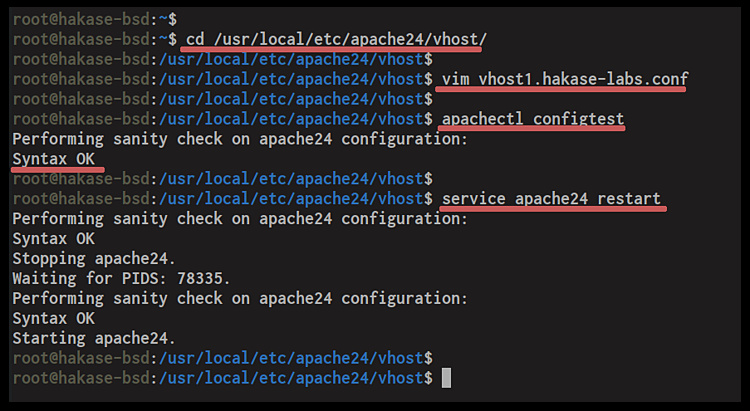Click the 'vim' command word

coord(456,79)
